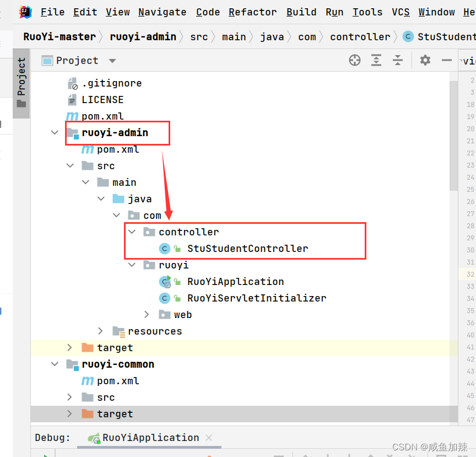
Task: Hide the Project panel with minus icon
Action: click(447, 61)
